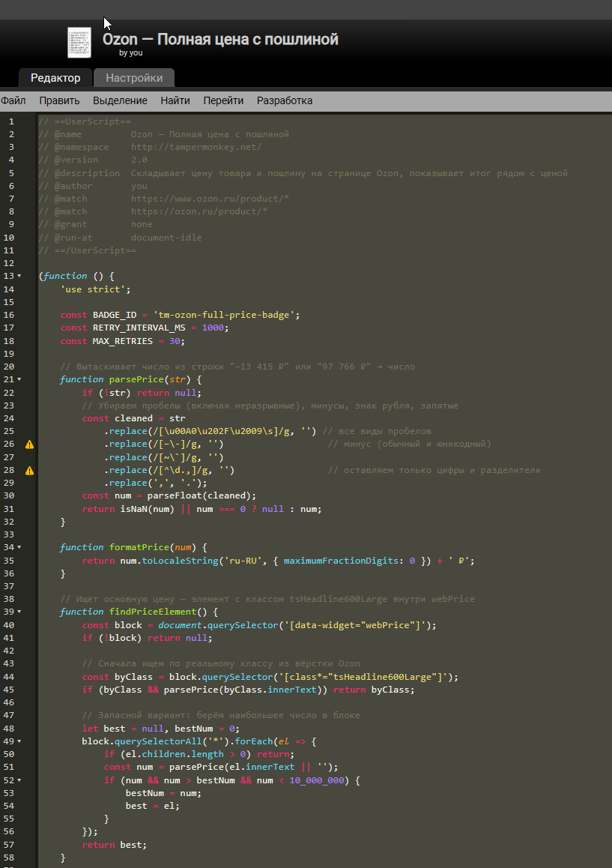Click the maximumFractionDigits option on line 35
This screenshot has height=868, width=612.
point(341,561)
